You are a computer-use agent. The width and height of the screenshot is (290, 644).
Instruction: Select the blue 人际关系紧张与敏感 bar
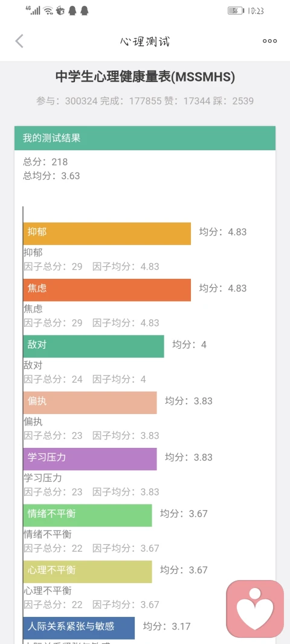79,628
